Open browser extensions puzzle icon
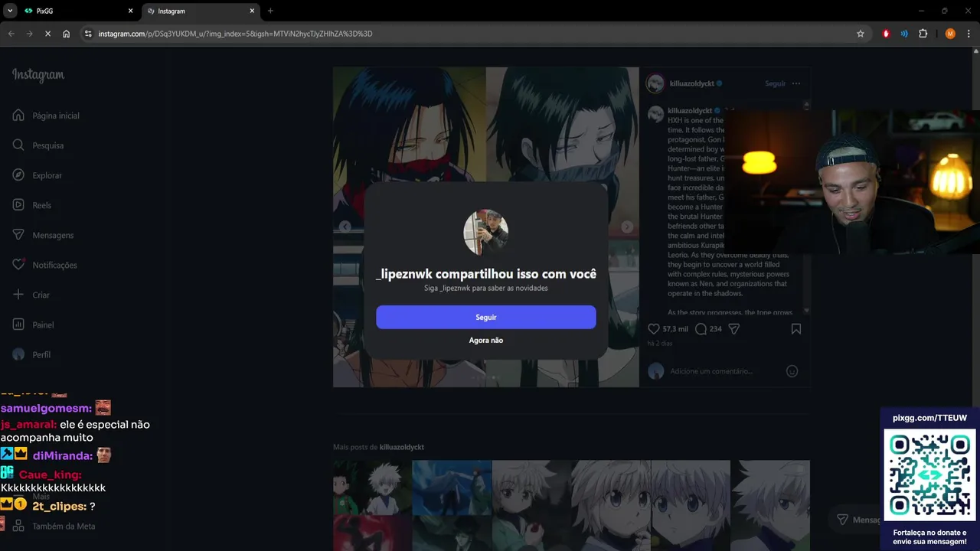980x551 pixels. point(923,34)
